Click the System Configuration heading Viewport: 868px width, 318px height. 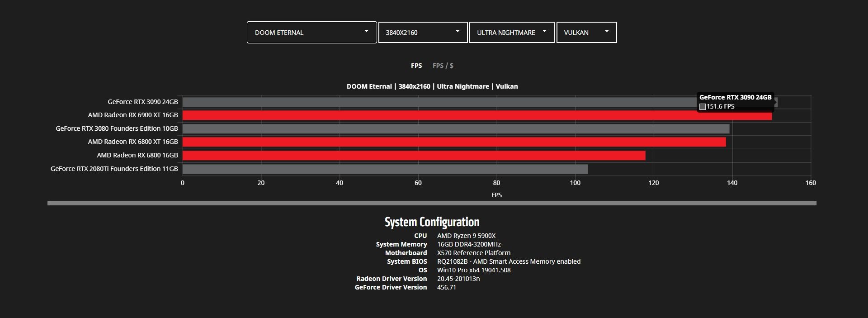pyautogui.click(x=432, y=222)
